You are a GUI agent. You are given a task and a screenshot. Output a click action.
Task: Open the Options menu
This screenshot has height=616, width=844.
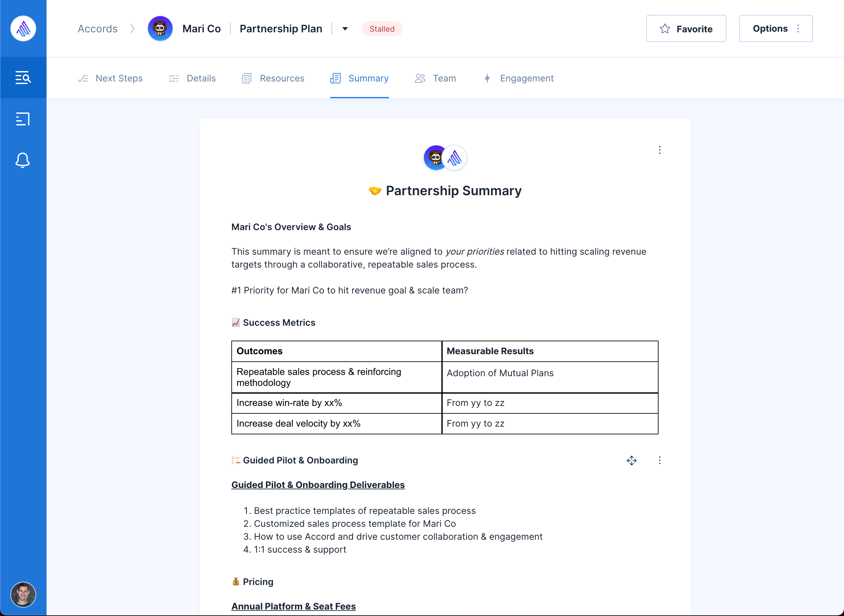click(775, 29)
